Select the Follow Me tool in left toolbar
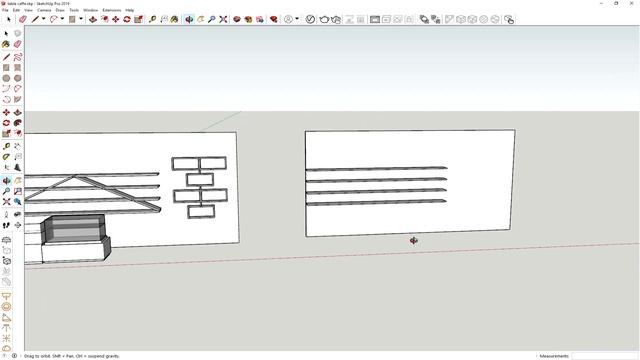Viewport: 640px width, 360px height. coord(18,123)
